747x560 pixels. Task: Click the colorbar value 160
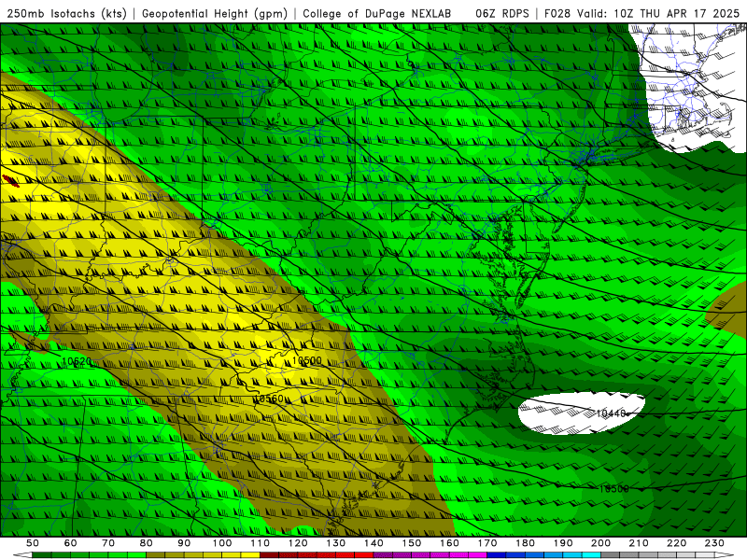[x=449, y=543]
